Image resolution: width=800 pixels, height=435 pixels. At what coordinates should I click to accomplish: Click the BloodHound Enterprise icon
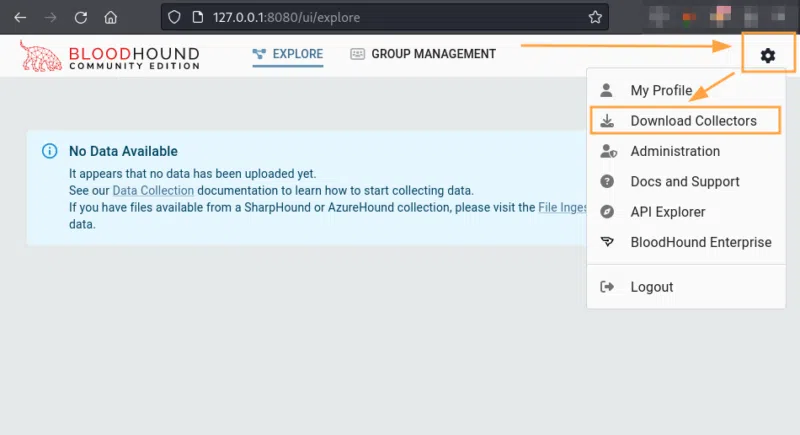coord(607,242)
